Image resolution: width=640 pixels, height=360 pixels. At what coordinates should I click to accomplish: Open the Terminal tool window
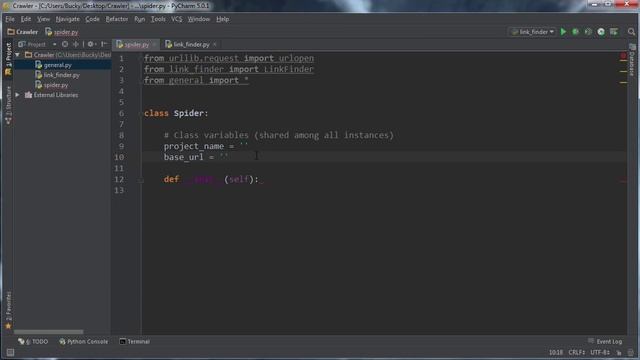tap(135, 342)
